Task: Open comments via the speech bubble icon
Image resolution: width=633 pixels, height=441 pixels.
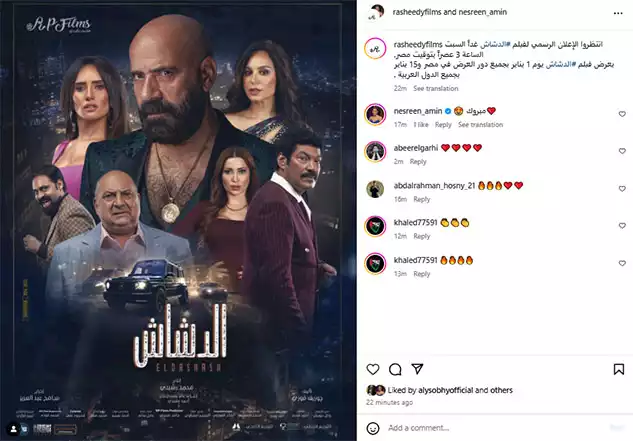Action: 395,369
